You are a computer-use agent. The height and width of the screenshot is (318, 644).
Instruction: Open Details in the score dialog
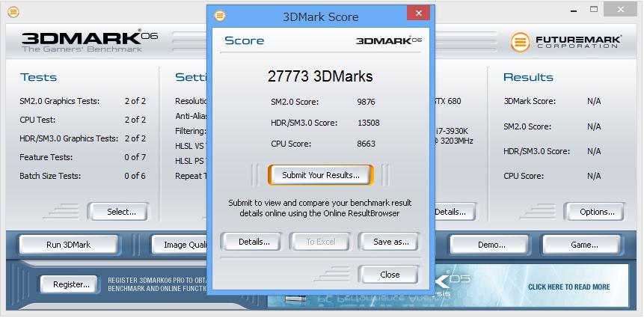point(254,242)
